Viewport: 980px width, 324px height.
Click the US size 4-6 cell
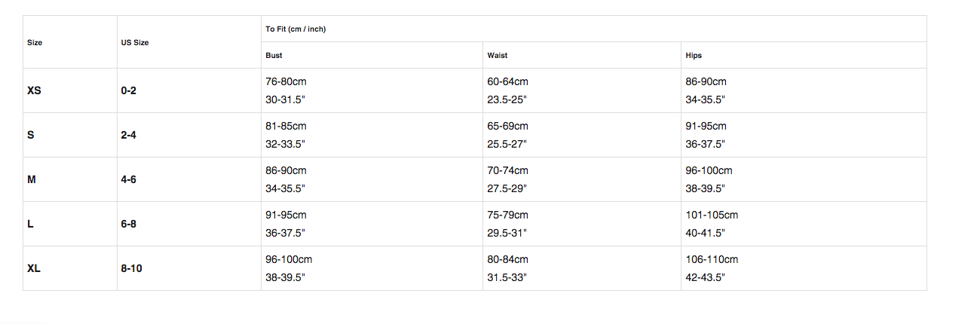pos(128,179)
